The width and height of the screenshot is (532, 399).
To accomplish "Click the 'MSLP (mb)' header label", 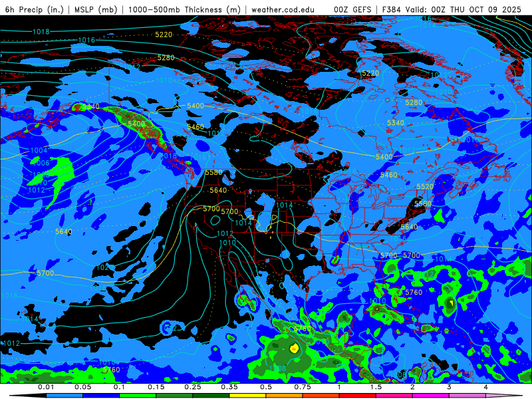I will [x=96, y=9].
